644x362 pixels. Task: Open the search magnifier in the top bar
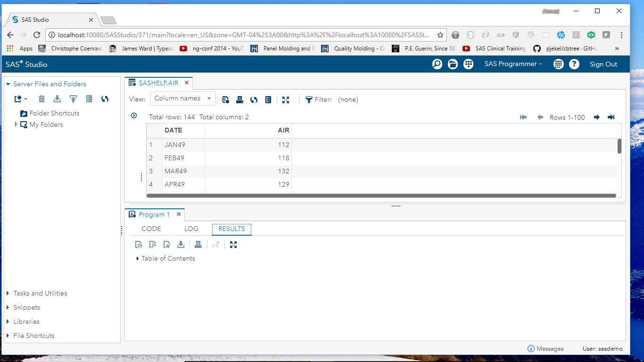[437, 64]
